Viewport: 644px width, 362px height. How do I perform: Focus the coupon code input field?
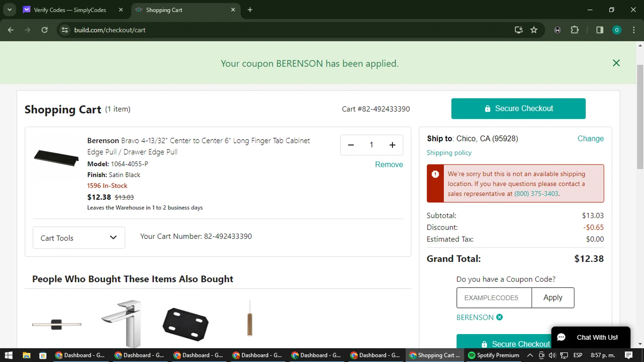click(x=494, y=298)
